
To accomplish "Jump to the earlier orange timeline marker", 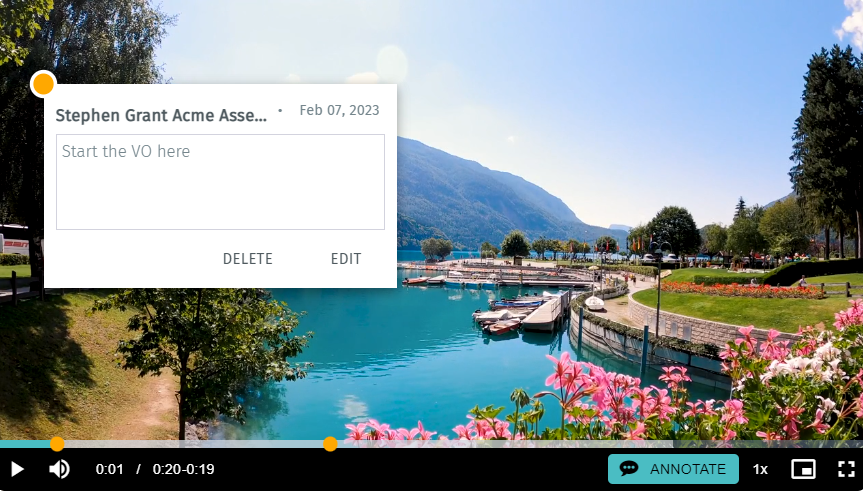I will [x=57, y=444].
